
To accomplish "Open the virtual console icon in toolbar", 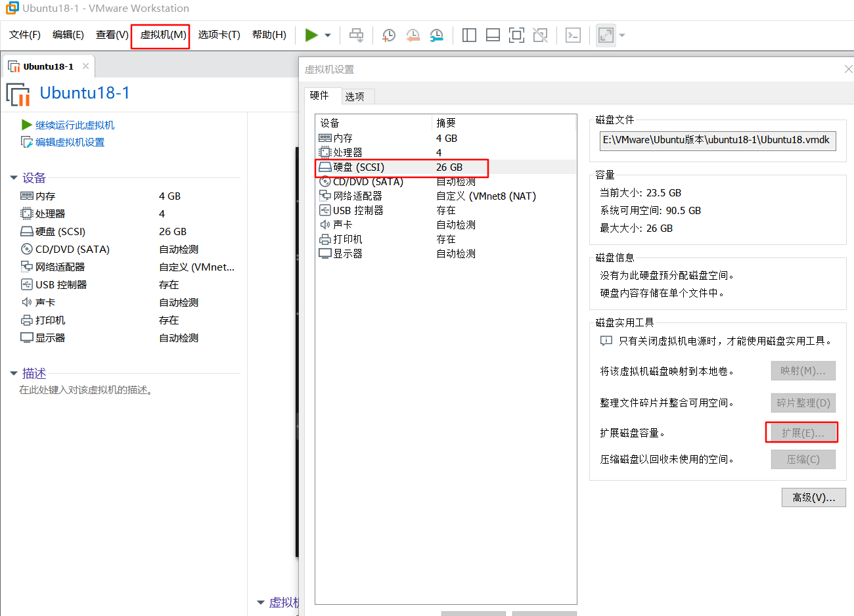I will (572, 35).
